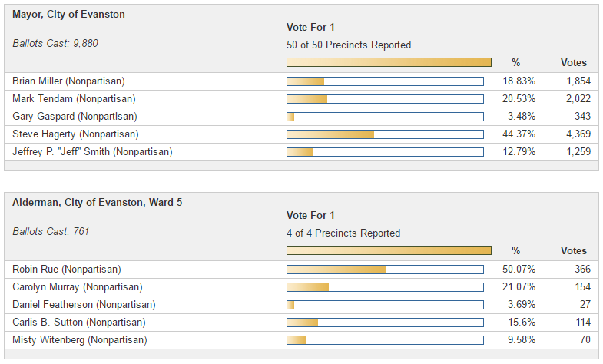The image size is (603, 364).
Task: Click the Misty Witenberg candidate name
Action: click(80, 340)
